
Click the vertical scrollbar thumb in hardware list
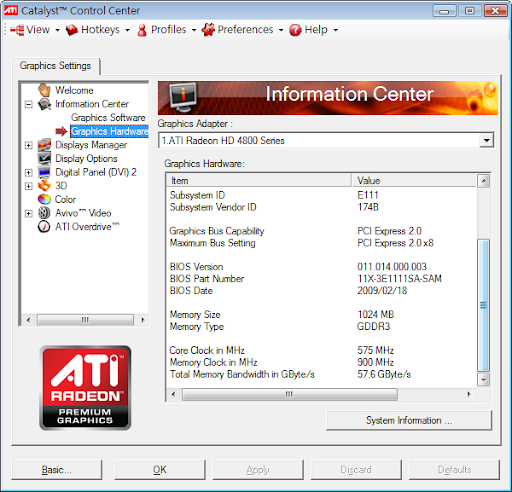click(x=483, y=305)
